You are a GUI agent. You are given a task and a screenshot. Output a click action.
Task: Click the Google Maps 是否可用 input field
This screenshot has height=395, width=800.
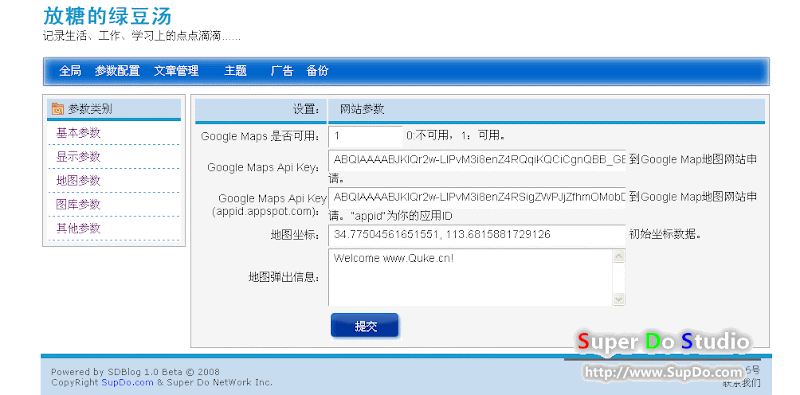tap(365, 136)
